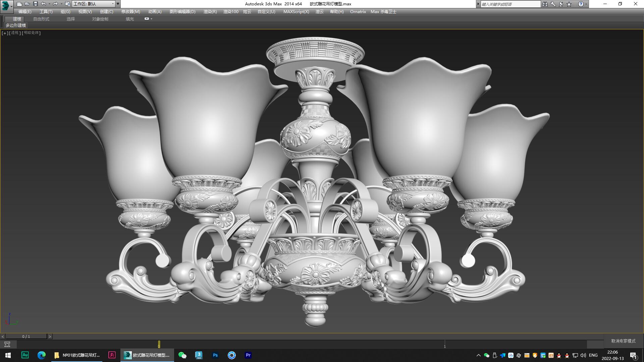This screenshot has width=644, height=362.
Task: Open WeChat from the taskbar
Action: pos(182,355)
